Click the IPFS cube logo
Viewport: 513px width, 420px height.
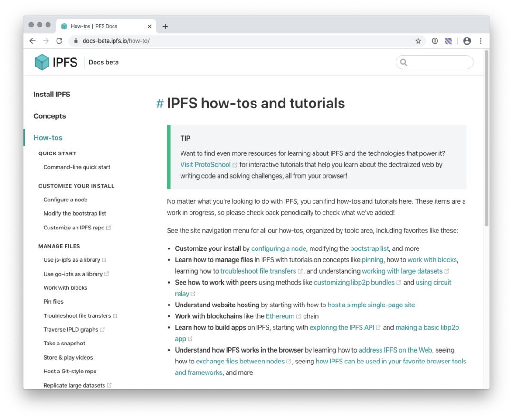pyautogui.click(x=42, y=62)
